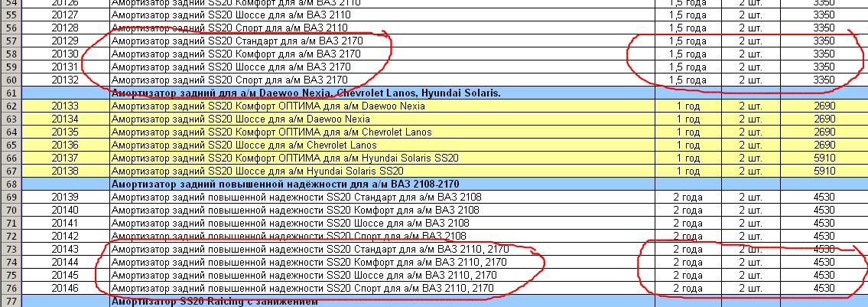Select cell 'повышенной надежности SS20 Шоссе для а/м ВАЗ 2108'
Image resolution: width=868 pixels, height=307 pixels.
(x=382, y=224)
